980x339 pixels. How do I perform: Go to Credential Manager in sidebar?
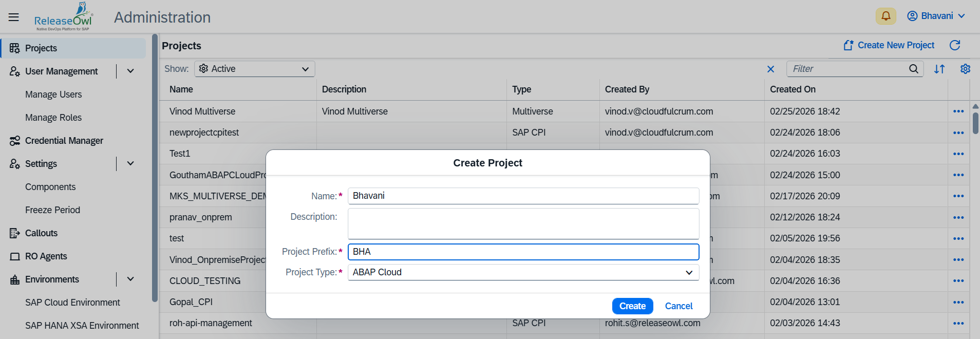pyautogui.click(x=64, y=141)
